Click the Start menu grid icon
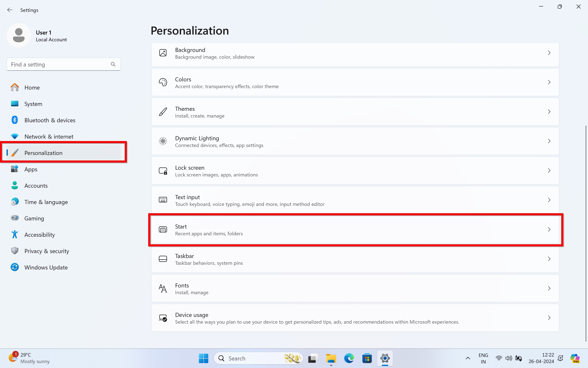This screenshot has height=368, width=588. pos(163,230)
